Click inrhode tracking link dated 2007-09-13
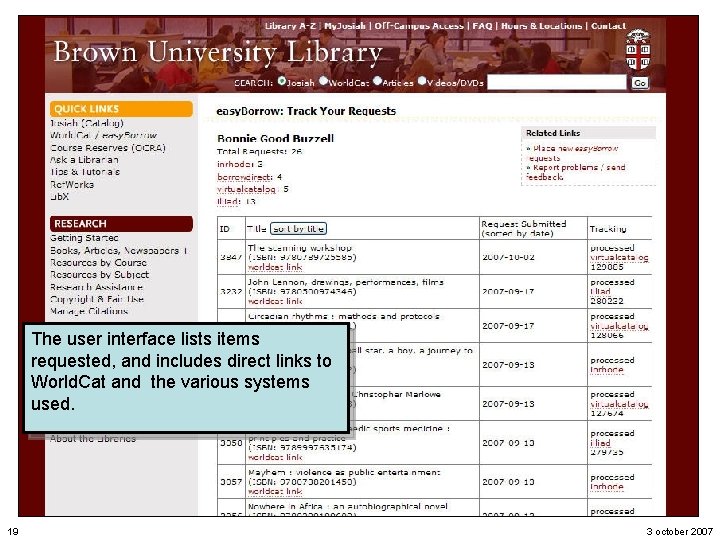720x540 pixels. [x=607, y=370]
